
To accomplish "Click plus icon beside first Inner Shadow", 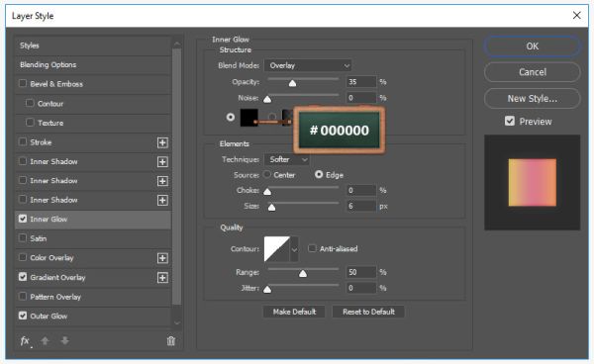I will [x=162, y=162].
